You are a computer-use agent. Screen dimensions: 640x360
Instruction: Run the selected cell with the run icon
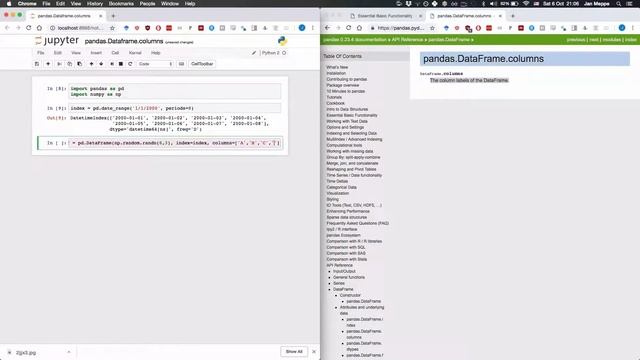tap(112, 64)
